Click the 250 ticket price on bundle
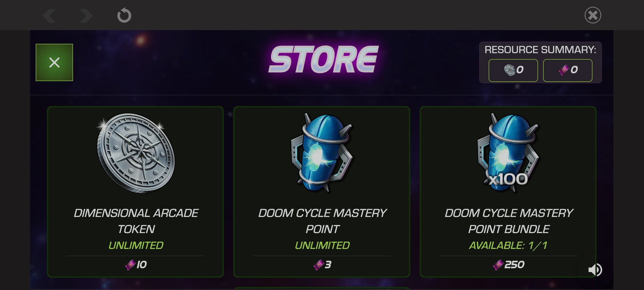 [508, 265]
